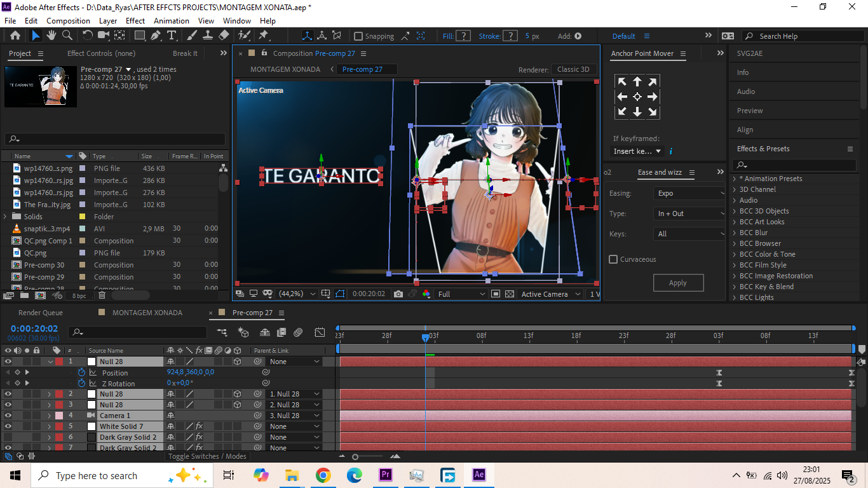The height and width of the screenshot is (488, 868).
Task: Delete selected project item with trash icon
Action: [102, 295]
